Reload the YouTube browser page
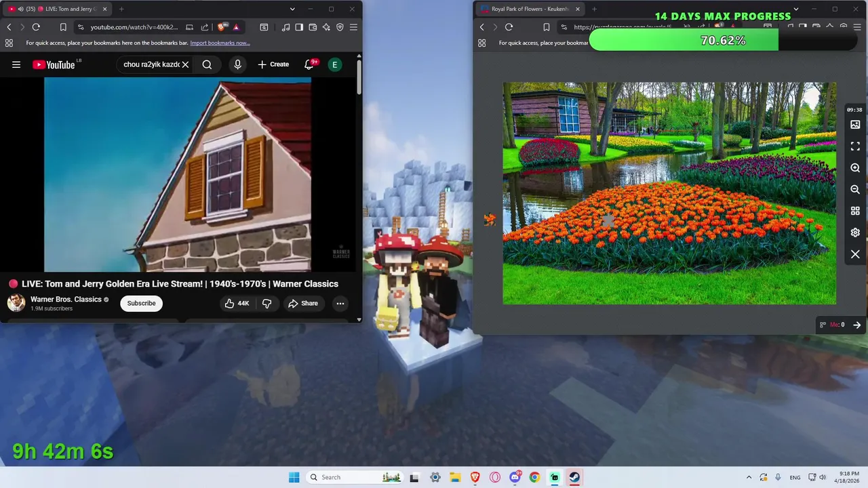The image size is (868, 488). pyautogui.click(x=36, y=27)
